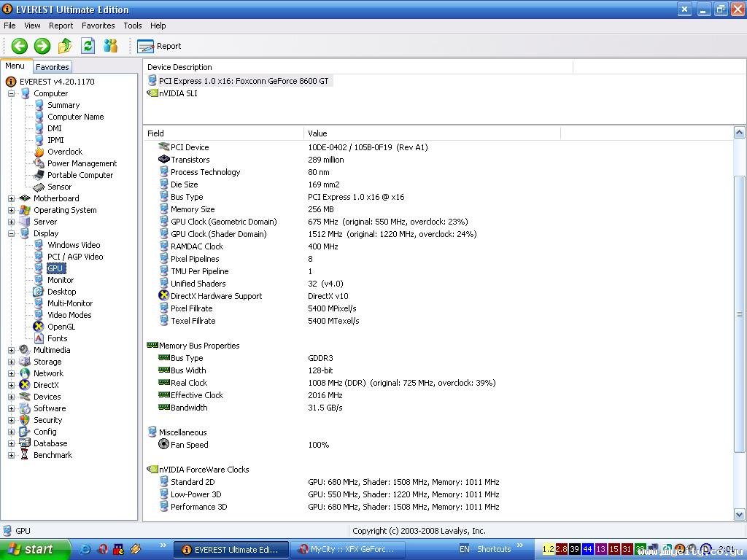Image resolution: width=747 pixels, height=560 pixels.
Task: Collapse the Display tree node
Action: [11, 233]
